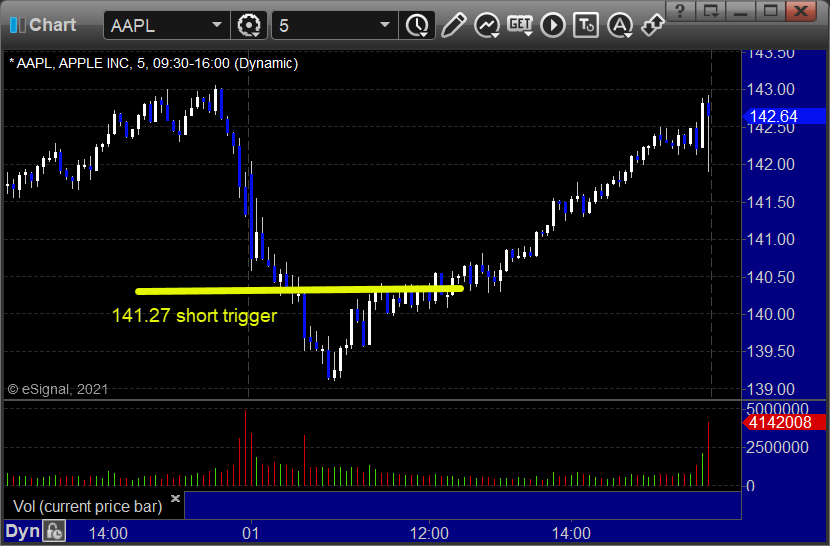Open the alerts A icon
Viewport: 830px width, 546px height.
coord(620,25)
